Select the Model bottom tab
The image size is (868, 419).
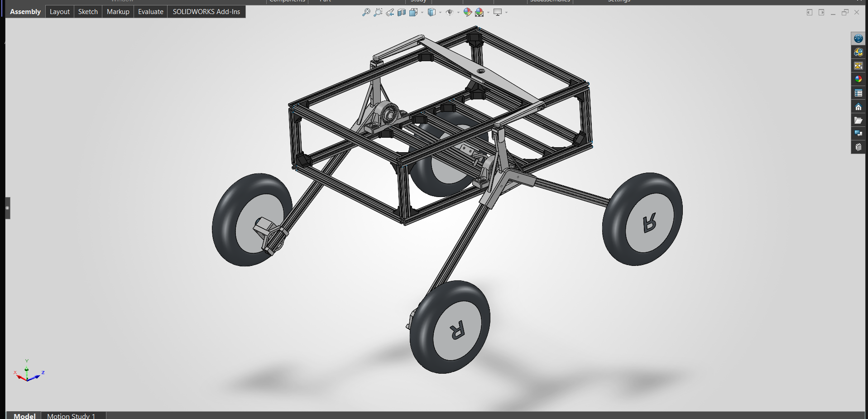(x=24, y=415)
